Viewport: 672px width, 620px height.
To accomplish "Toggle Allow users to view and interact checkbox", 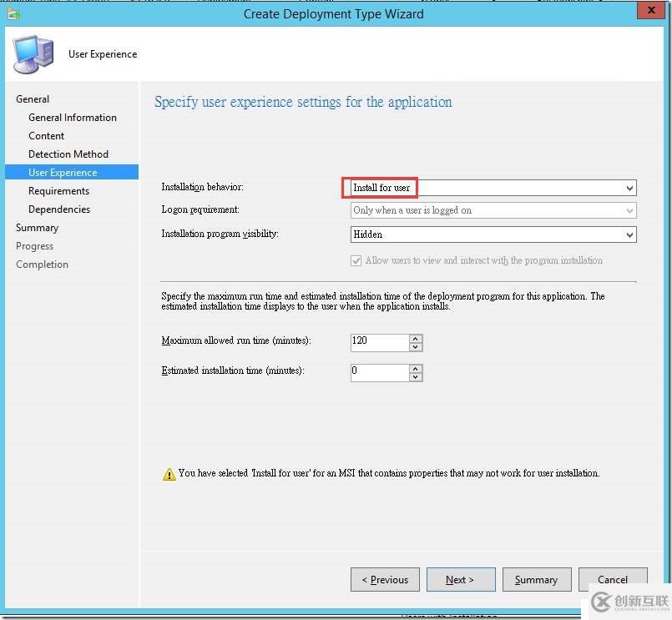I will tap(356, 260).
